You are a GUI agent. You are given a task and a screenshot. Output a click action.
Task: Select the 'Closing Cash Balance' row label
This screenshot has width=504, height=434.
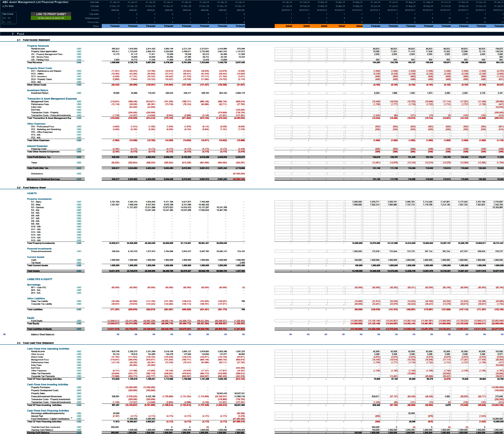click(x=38, y=432)
